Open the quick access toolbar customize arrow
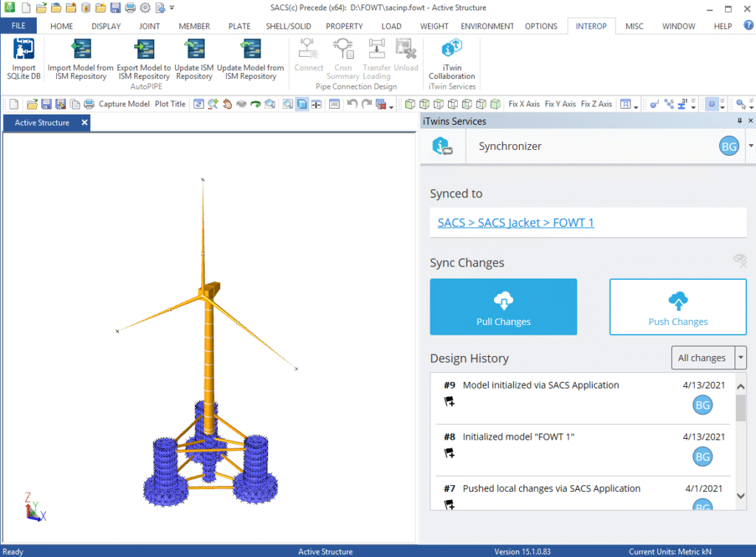The height and width of the screenshot is (557, 756). tap(172, 8)
